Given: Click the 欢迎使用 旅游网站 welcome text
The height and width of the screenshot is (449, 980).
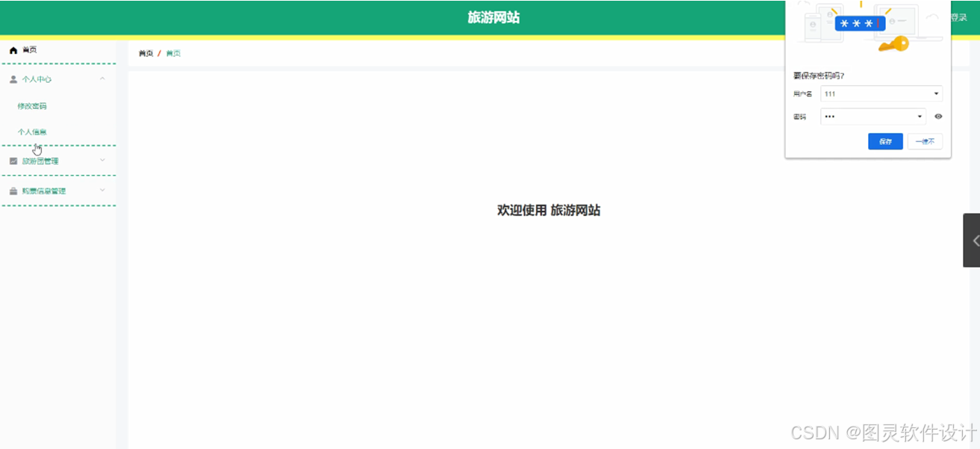Looking at the screenshot, I should point(549,211).
